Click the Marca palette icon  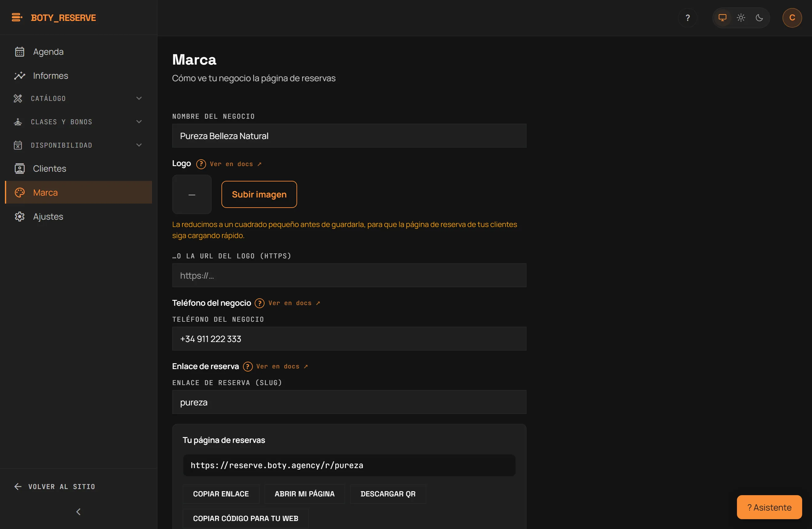pyautogui.click(x=19, y=192)
